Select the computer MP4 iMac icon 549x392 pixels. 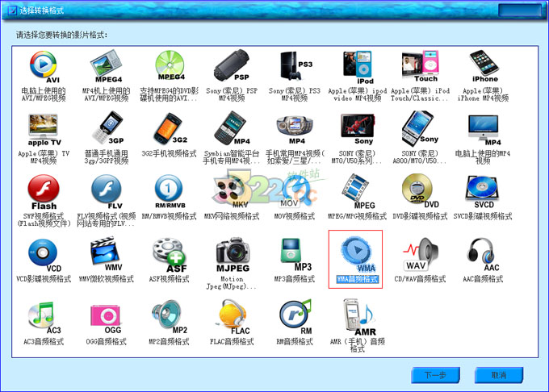point(484,130)
